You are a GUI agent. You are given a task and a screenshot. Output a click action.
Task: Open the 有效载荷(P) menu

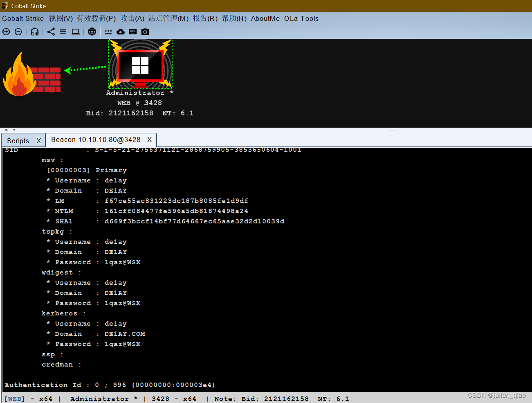point(97,18)
